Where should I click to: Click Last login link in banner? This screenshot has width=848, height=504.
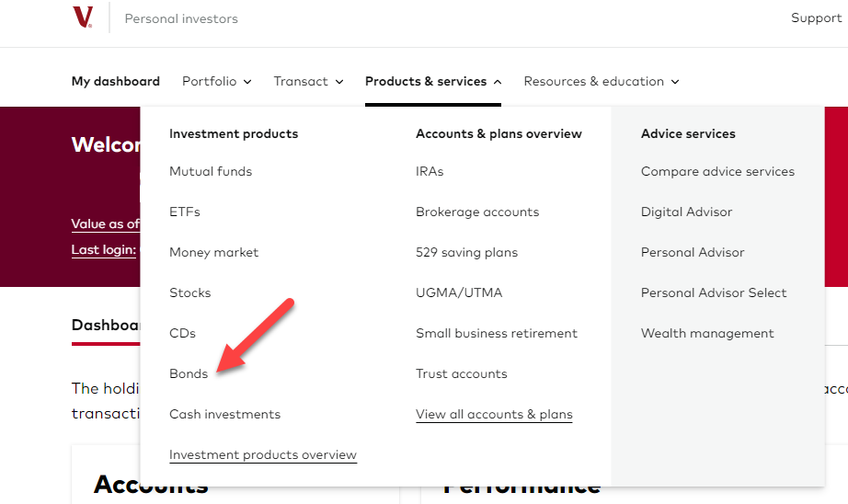(104, 250)
